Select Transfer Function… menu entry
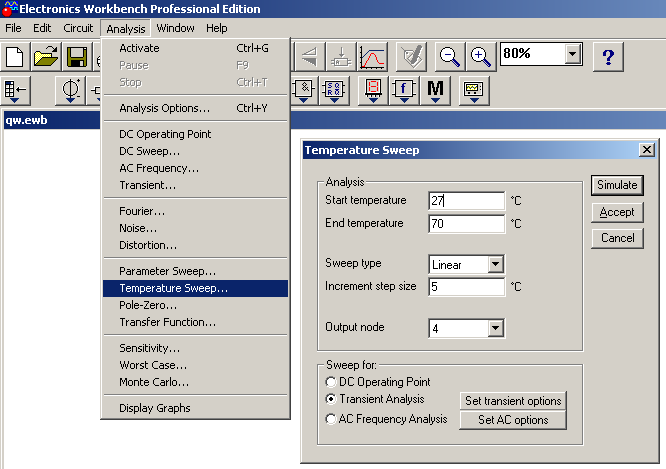Screen dimensions: 666x469 (x=195, y=322)
